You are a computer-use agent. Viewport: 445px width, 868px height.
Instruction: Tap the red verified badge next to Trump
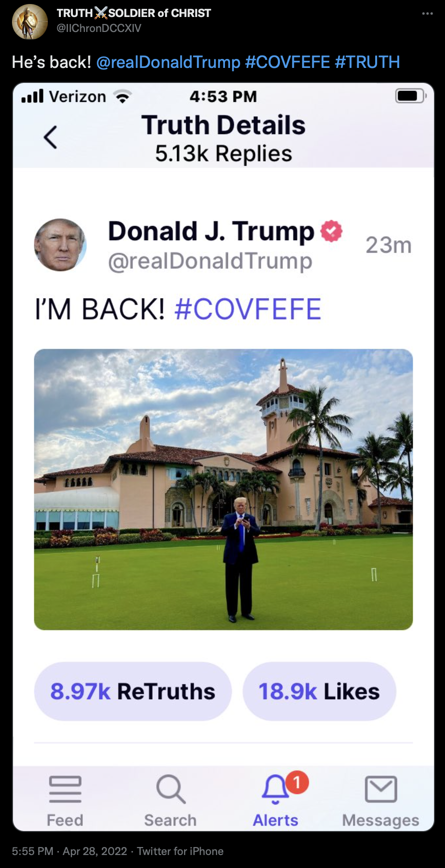(x=331, y=231)
